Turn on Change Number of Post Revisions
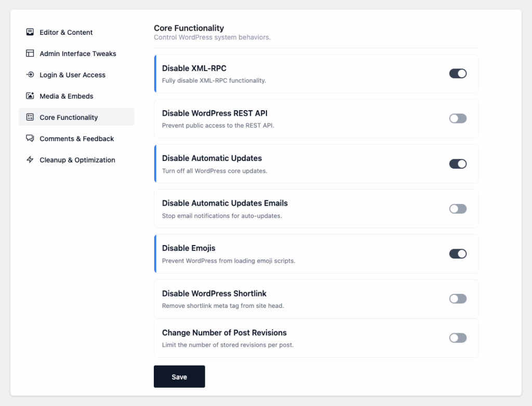 pyautogui.click(x=458, y=337)
